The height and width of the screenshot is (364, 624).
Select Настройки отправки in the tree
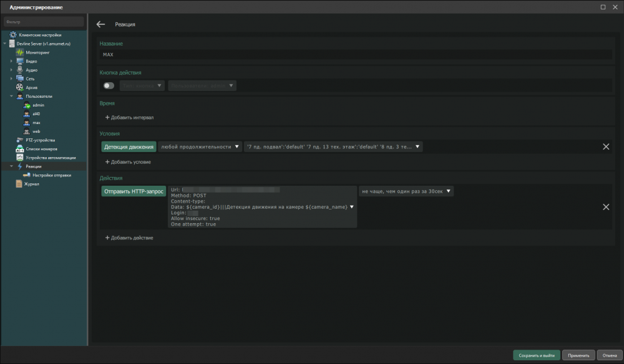(51, 175)
